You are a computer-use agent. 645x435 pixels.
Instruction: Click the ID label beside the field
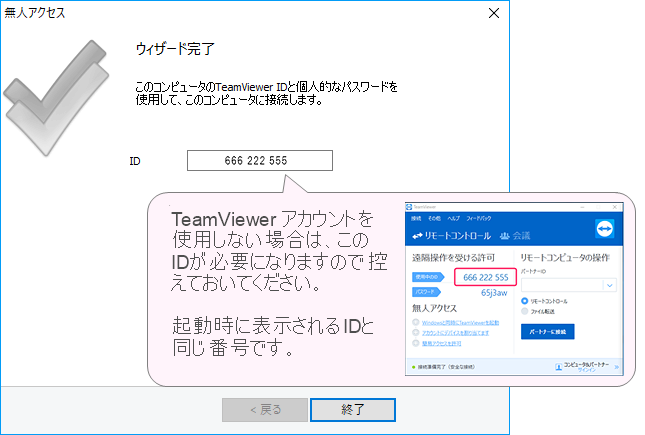tap(135, 161)
